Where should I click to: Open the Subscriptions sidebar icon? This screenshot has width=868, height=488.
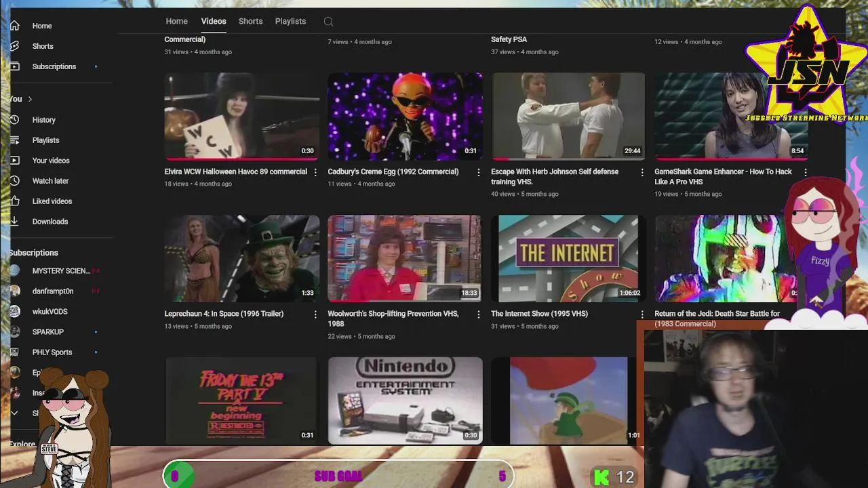14,66
